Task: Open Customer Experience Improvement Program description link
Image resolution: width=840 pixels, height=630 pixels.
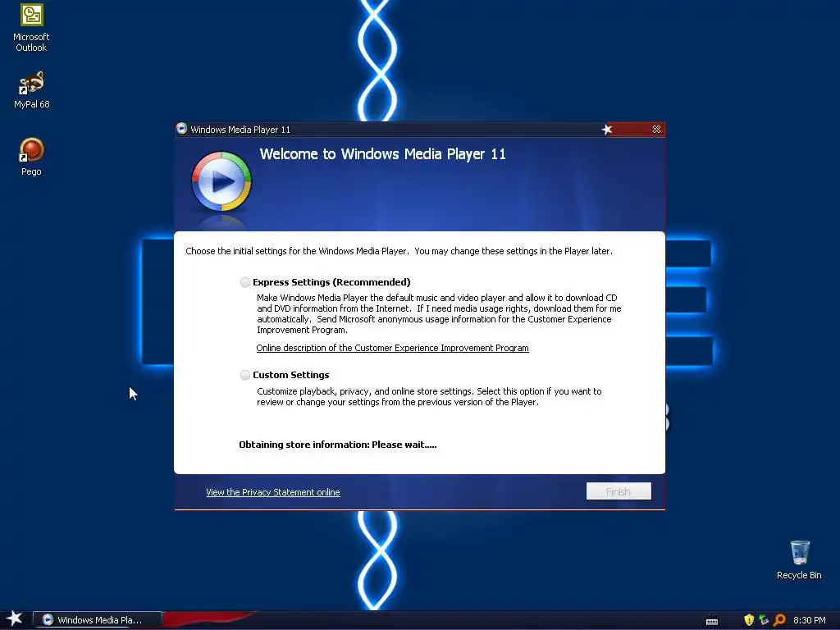Action: (x=392, y=348)
